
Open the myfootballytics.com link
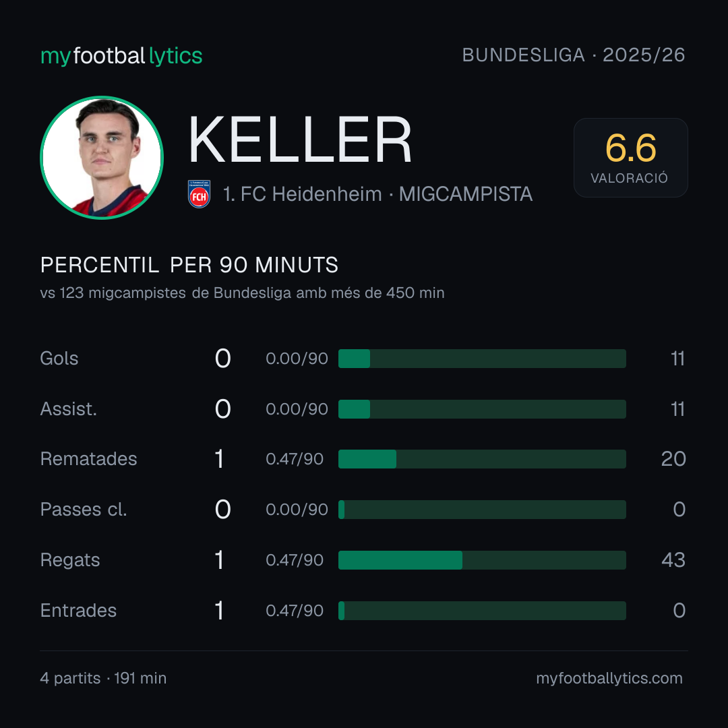point(609,678)
